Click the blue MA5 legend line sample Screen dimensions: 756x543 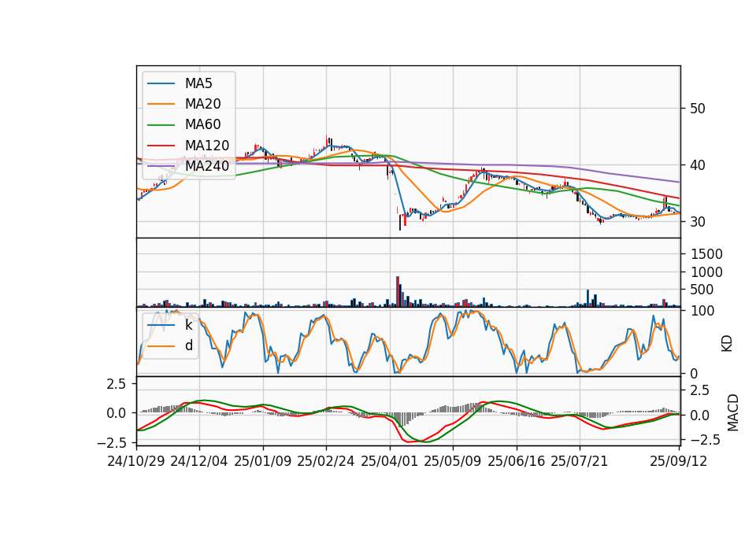point(161,83)
